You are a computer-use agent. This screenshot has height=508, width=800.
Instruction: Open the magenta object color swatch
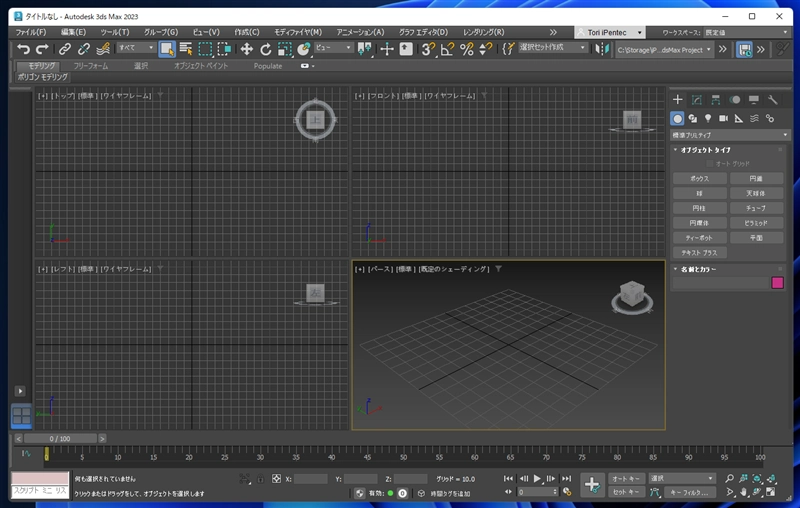tap(778, 283)
